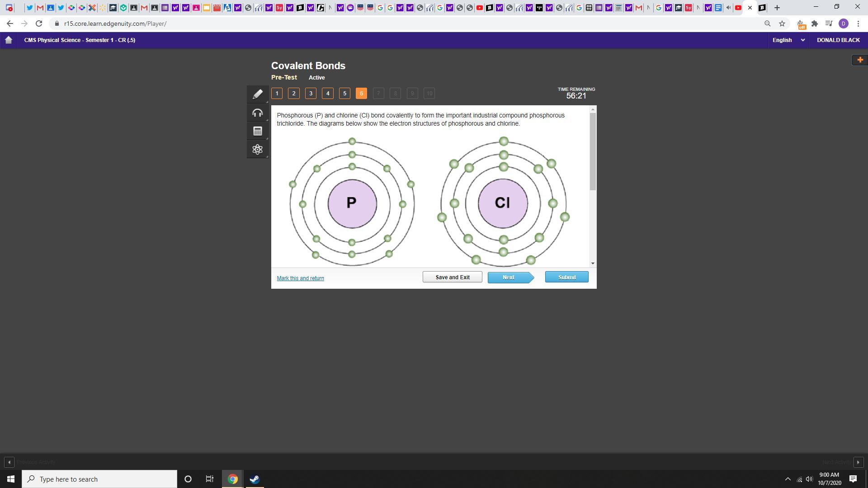Viewport: 868px width, 488px height.
Task: Open Steam from the Windows taskbar
Action: [255, 479]
